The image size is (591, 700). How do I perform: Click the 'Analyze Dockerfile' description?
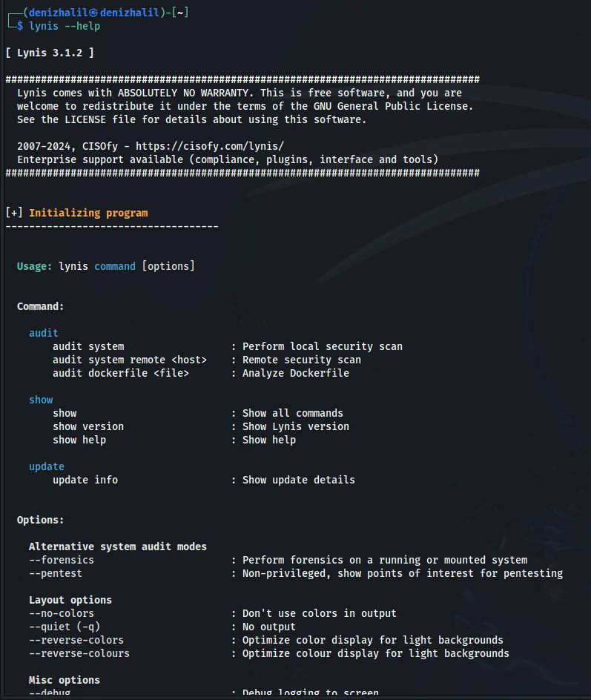coord(295,373)
